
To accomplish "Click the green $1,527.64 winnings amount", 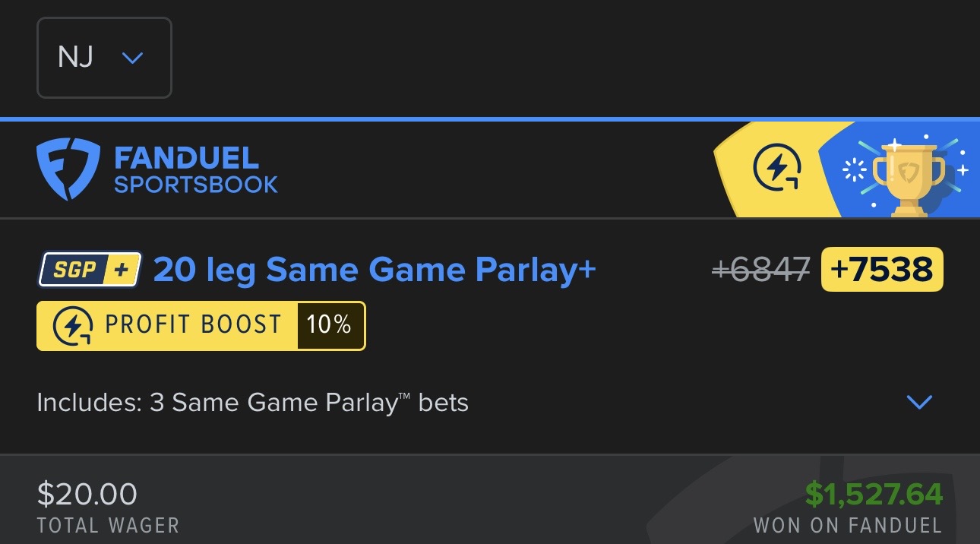I will point(874,495).
